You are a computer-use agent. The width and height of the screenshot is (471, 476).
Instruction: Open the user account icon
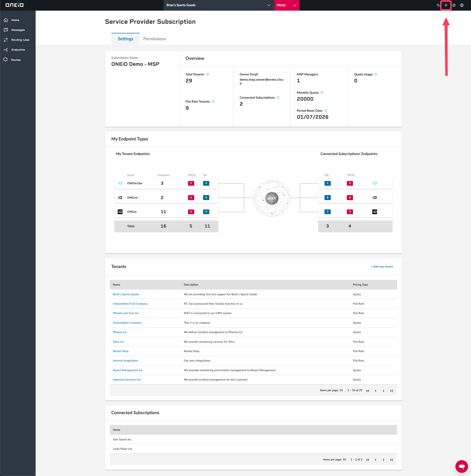pyautogui.click(x=462, y=5)
